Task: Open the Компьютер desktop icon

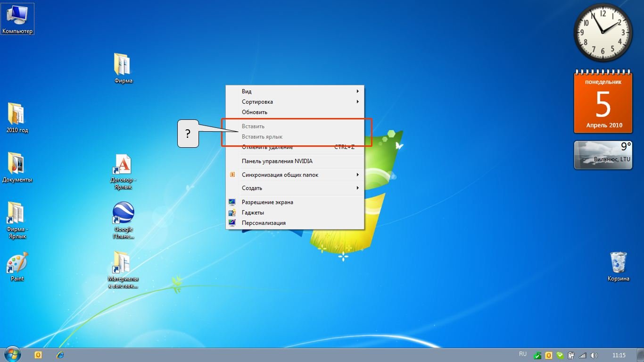Action: (x=17, y=19)
